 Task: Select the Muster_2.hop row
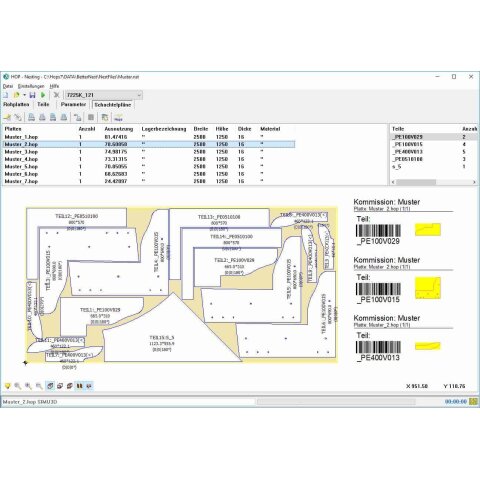(149, 144)
